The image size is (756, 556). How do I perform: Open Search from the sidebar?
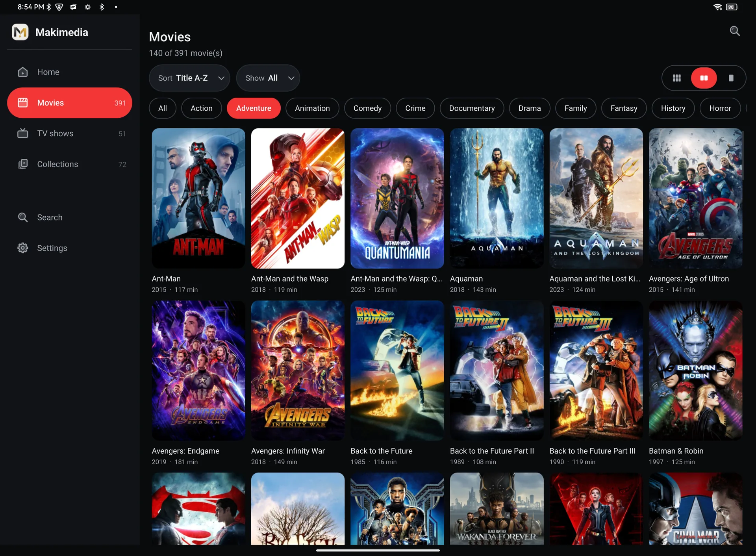click(70, 217)
